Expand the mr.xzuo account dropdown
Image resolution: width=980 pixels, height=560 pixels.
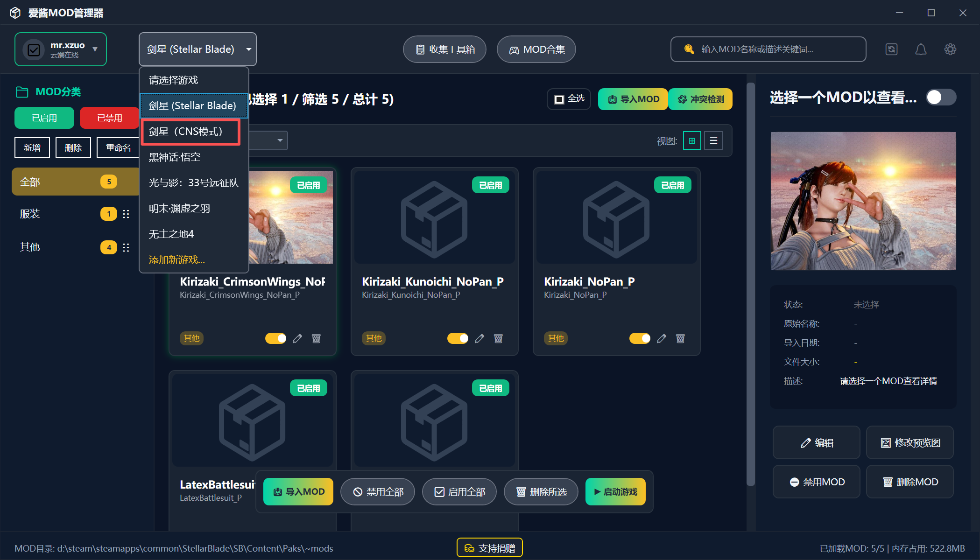[95, 49]
